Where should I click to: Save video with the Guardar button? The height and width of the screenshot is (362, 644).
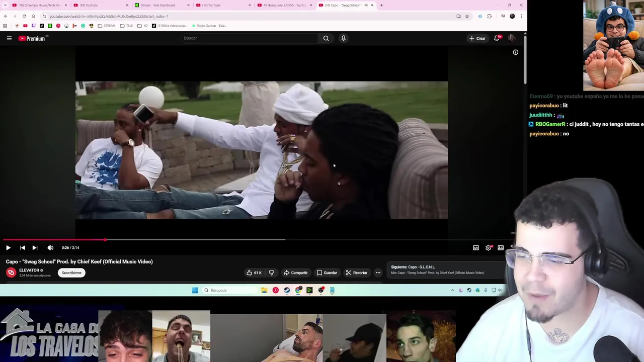point(327,273)
